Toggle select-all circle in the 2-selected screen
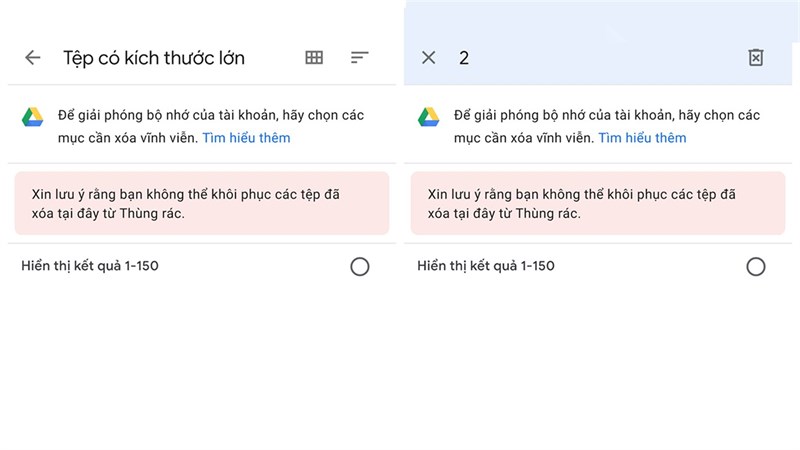 [x=756, y=266]
